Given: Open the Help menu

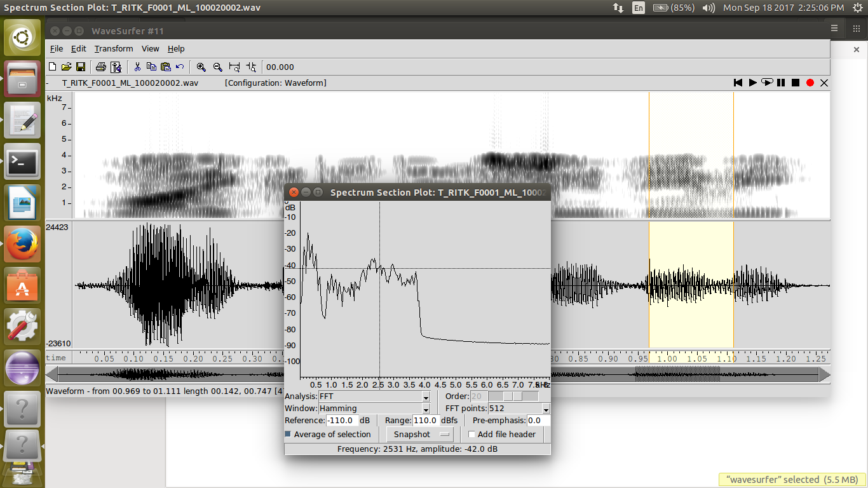Looking at the screenshot, I should pos(176,49).
